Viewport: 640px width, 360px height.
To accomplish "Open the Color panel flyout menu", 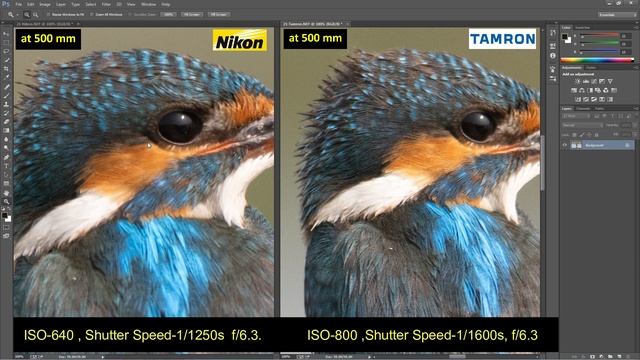I will 636,27.
